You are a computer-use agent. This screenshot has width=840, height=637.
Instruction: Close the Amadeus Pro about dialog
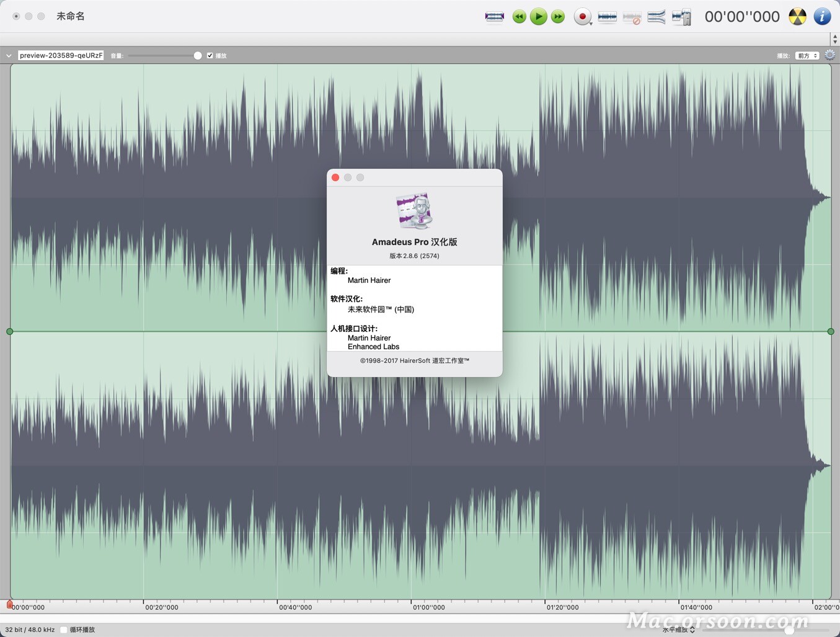335,177
